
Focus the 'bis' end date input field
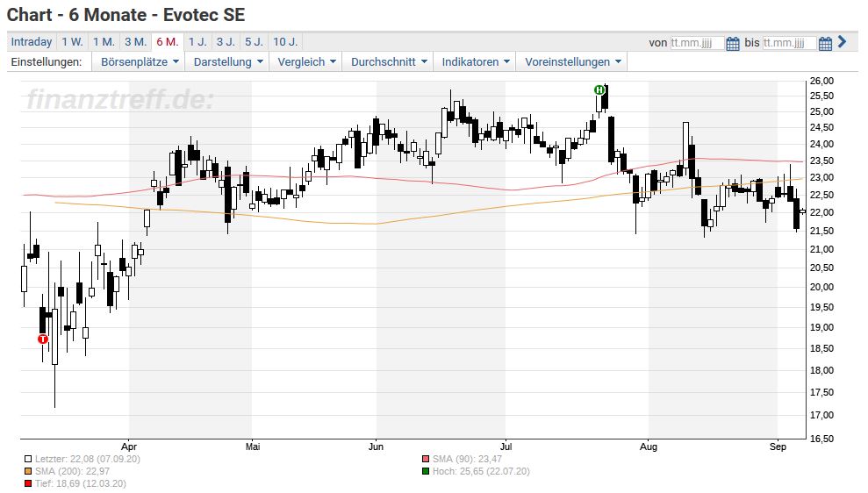(789, 43)
